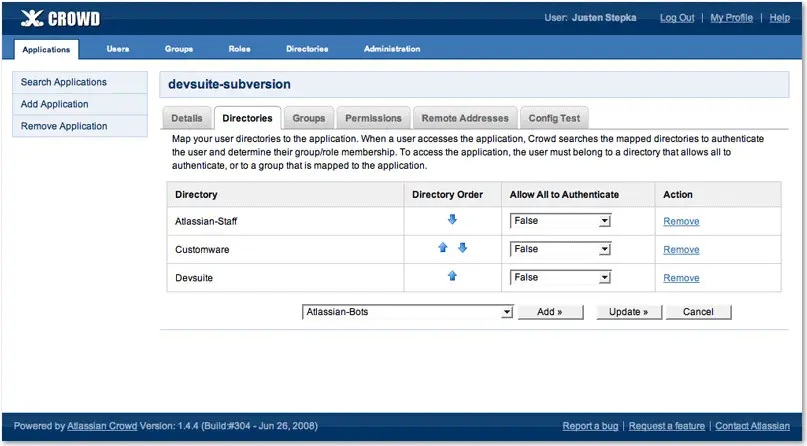Click the devsuite-subversion heading

(230, 84)
